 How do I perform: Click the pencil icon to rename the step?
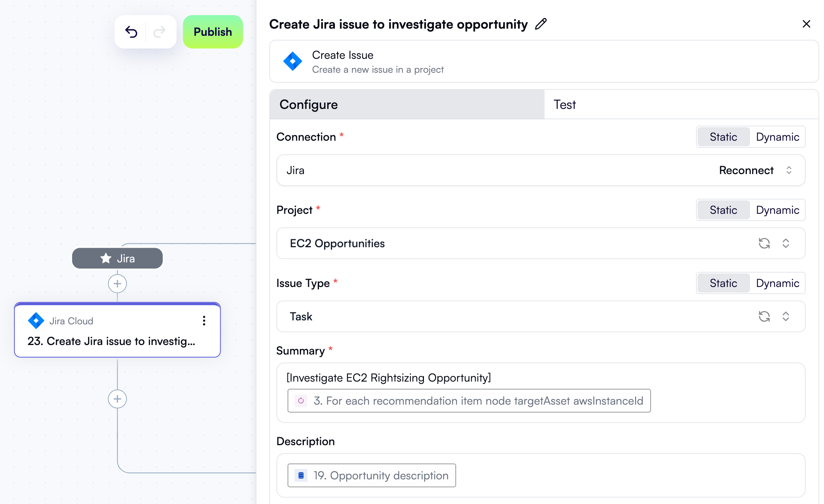click(540, 24)
